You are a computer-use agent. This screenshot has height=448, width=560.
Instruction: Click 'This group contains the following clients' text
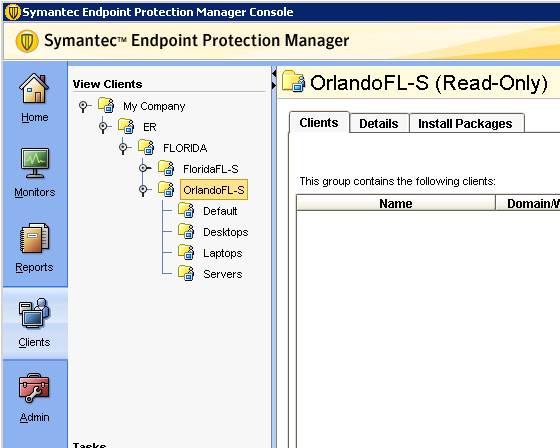[398, 181]
